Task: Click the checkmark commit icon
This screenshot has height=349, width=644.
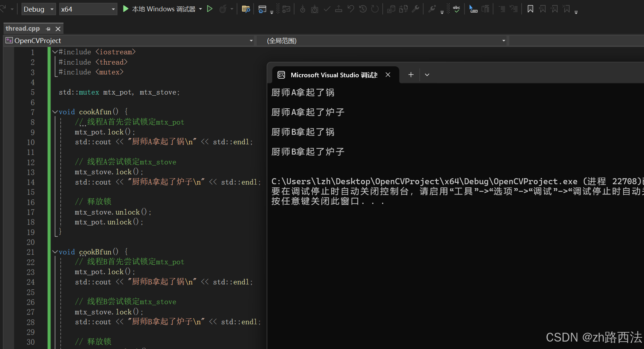Action: click(327, 9)
